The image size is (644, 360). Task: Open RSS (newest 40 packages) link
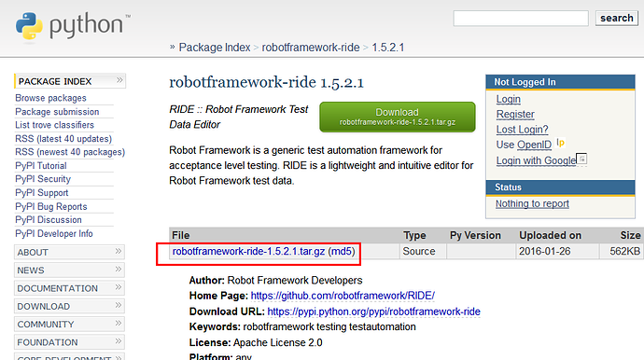(x=70, y=152)
